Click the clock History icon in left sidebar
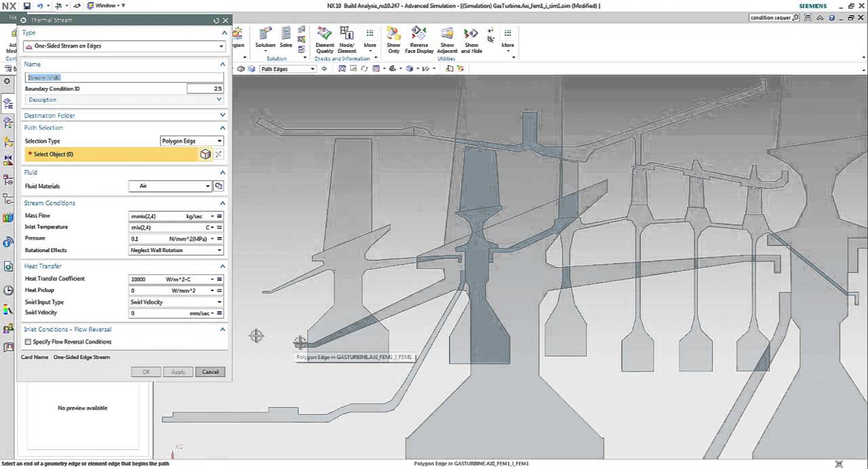Viewport: 868px width, 469px height. tap(8, 290)
